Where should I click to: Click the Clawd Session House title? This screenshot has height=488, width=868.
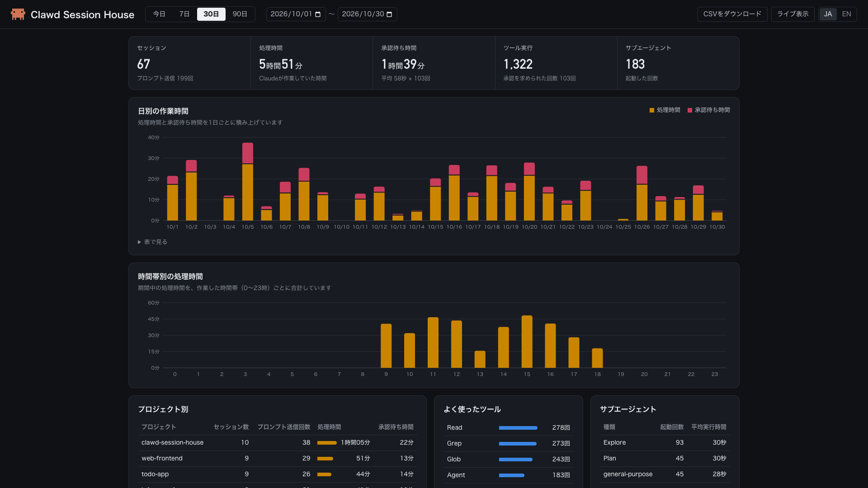[82, 14]
